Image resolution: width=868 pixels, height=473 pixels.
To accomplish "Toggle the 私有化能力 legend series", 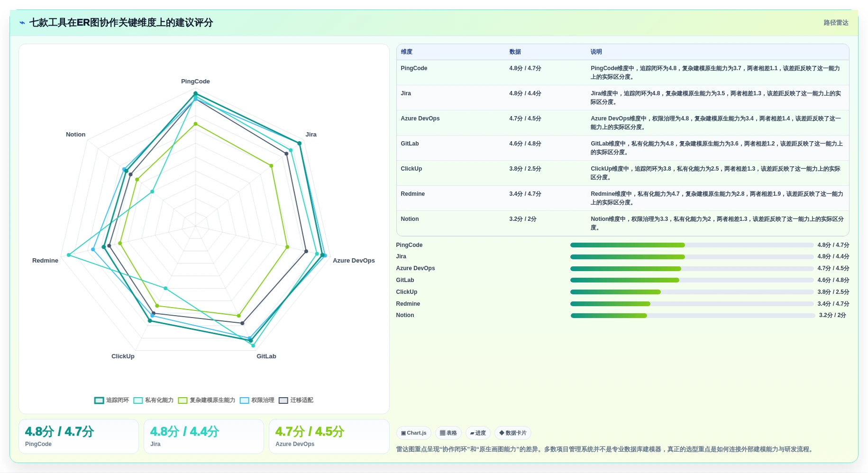I will pyautogui.click(x=154, y=400).
